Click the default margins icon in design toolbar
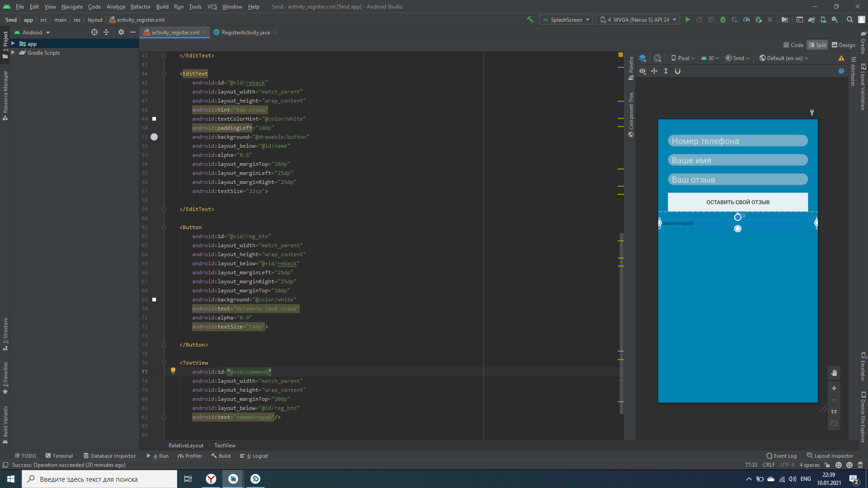Screen dimensions: 868x488 (x=654, y=71)
